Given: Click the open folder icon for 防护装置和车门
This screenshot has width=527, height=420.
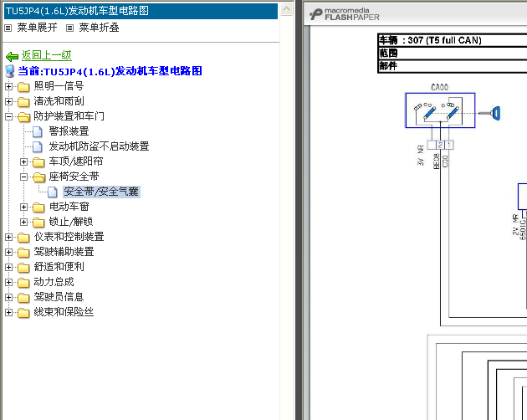Looking at the screenshot, I should (x=23, y=116).
